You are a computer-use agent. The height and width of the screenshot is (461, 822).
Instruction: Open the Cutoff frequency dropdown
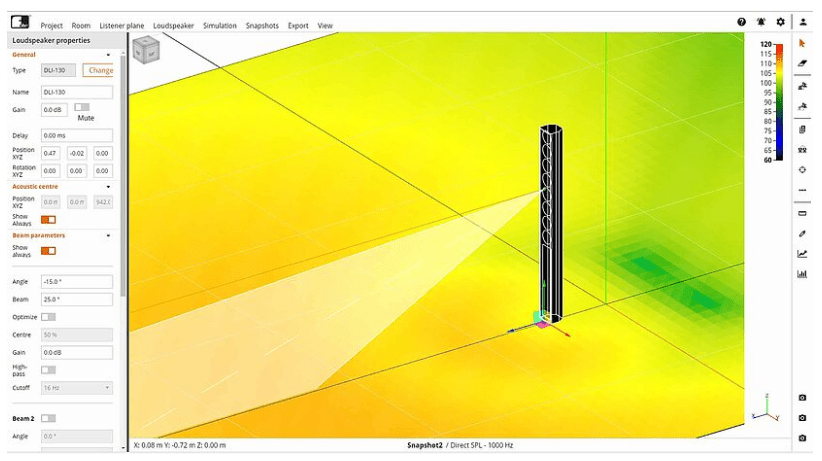click(x=76, y=387)
